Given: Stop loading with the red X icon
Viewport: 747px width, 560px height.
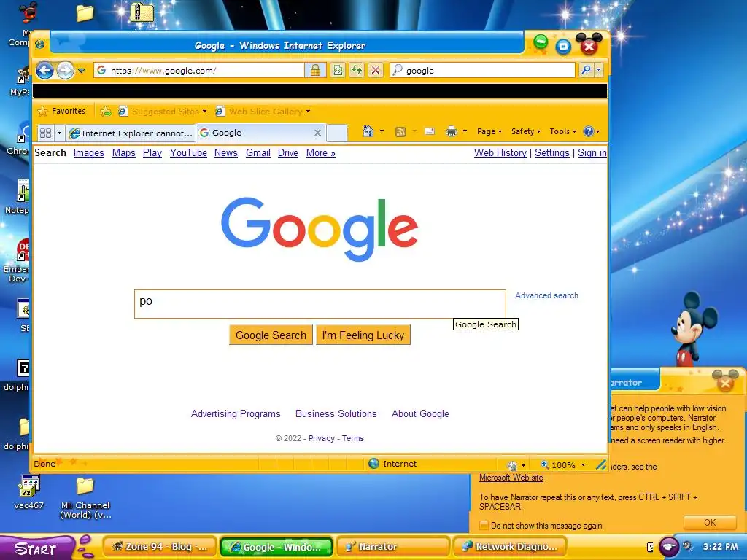Looking at the screenshot, I should pyautogui.click(x=376, y=71).
